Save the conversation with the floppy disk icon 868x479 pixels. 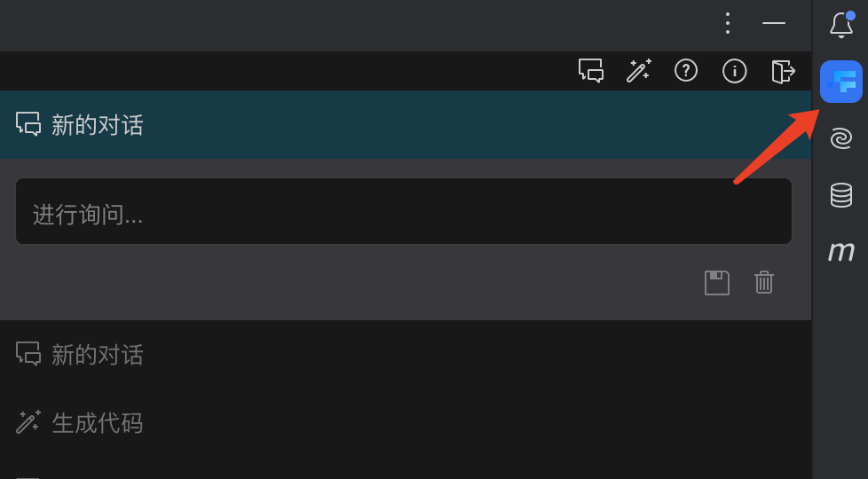pos(717,283)
